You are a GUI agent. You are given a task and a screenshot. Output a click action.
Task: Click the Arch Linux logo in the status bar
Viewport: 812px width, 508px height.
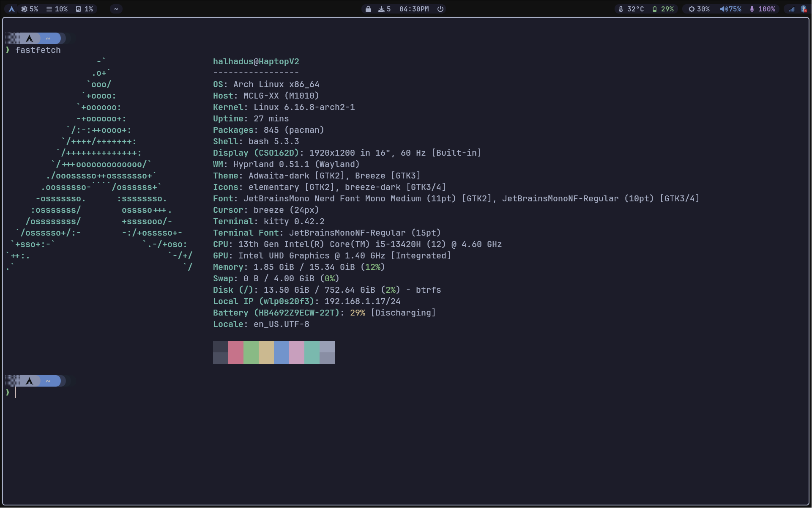click(12, 9)
